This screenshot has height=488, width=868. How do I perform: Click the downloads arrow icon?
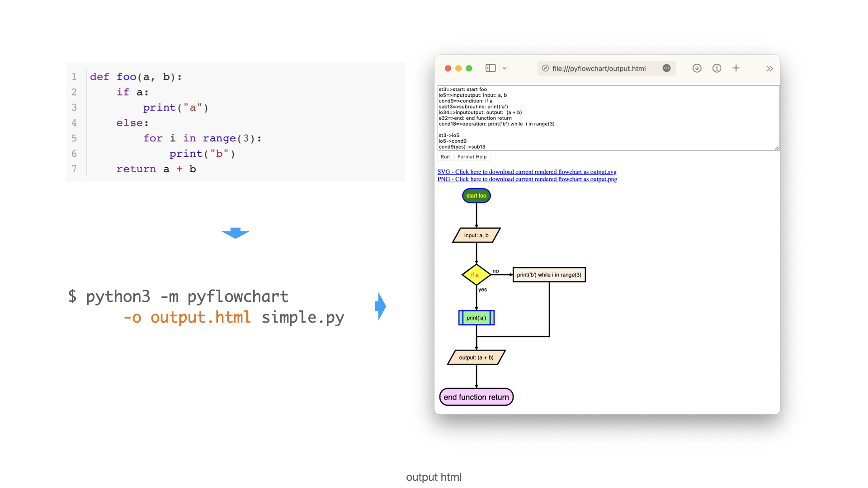click(697, 68)
